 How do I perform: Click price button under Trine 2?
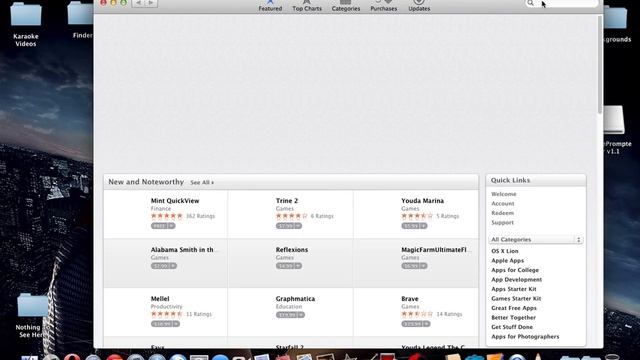pyautogui.click(x=289, y=226)
